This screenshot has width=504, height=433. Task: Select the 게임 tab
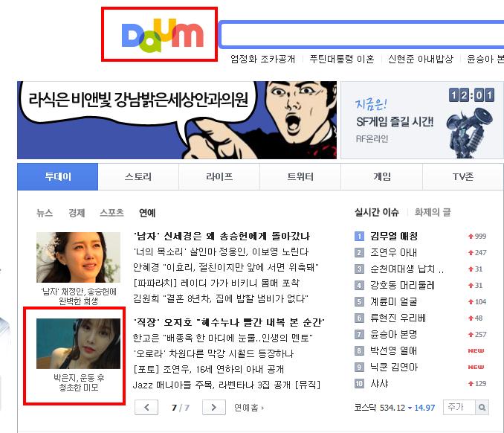(x=382, y=176)
